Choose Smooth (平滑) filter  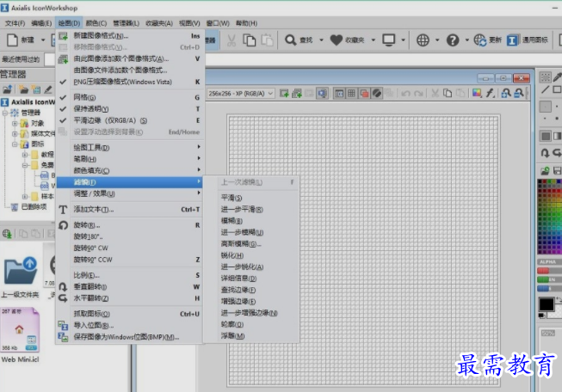251,198
